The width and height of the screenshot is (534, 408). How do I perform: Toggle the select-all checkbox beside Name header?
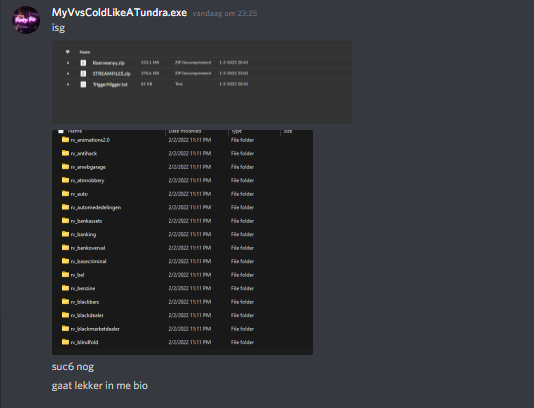tap(61, 131)
